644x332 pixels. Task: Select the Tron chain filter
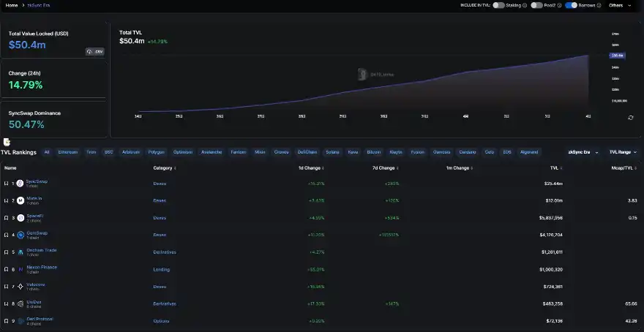point(91,152)
